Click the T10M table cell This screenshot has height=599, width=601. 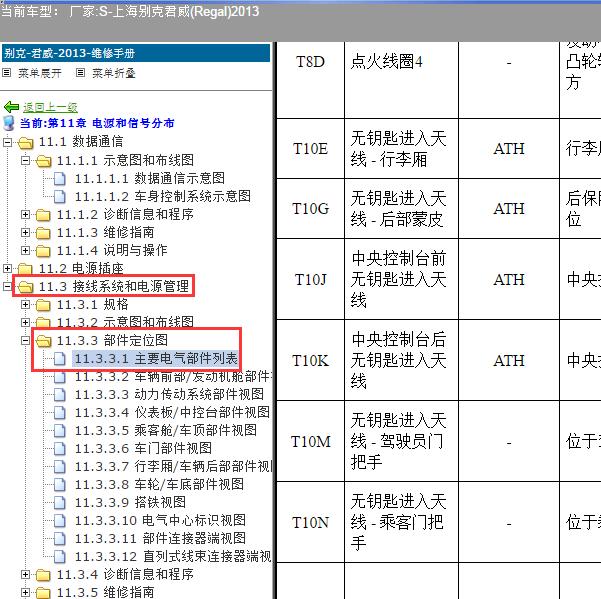[310, 441]
